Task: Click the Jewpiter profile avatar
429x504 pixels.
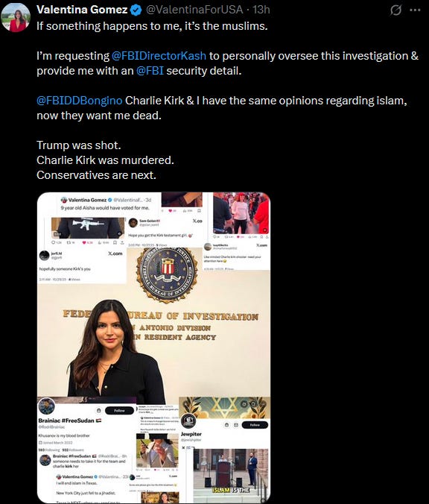Action: (188, 420)
